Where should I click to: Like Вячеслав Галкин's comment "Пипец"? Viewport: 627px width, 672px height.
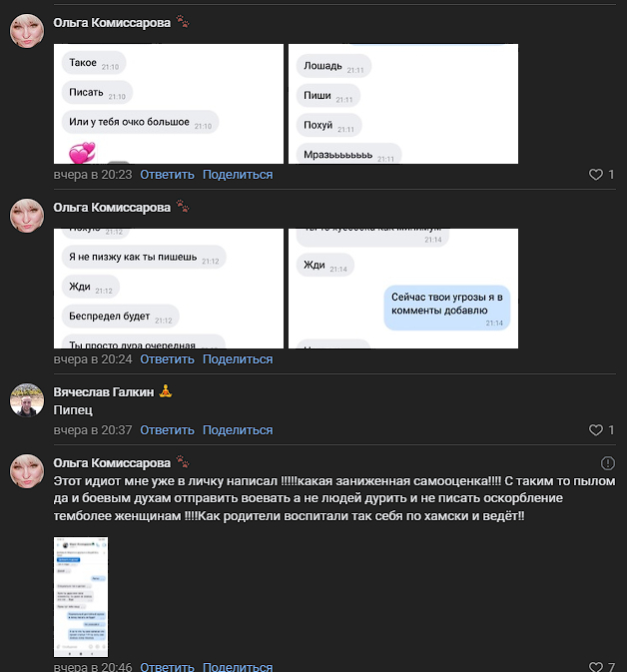(x=596, y=429)
